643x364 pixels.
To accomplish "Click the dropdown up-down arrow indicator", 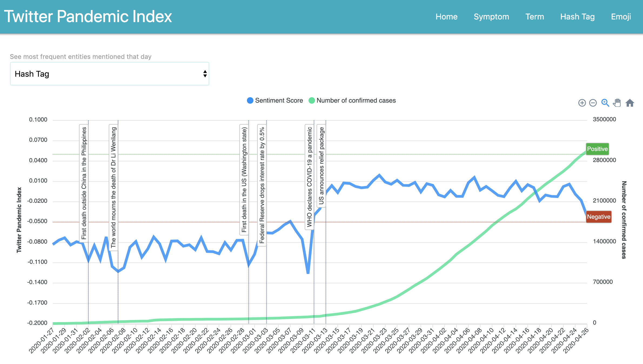I will (x=205, y=74).
